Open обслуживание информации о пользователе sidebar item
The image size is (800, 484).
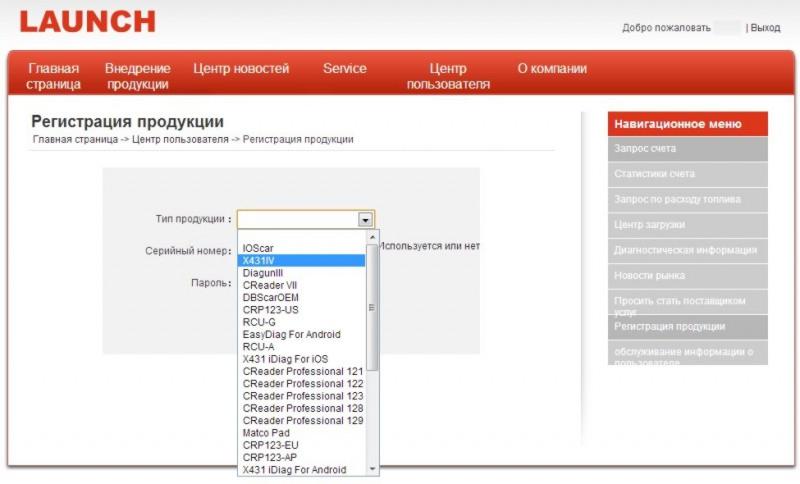coord(688,353)
